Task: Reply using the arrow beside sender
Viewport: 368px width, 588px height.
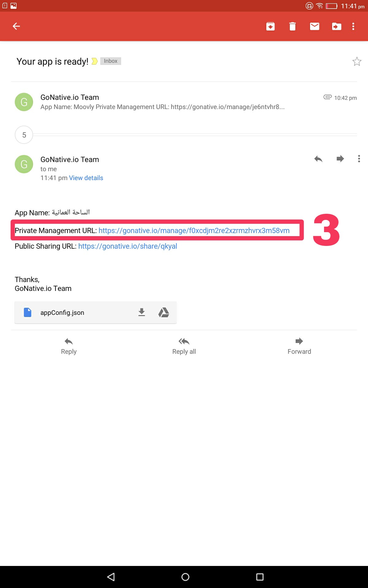Action: tap(318, 159)
